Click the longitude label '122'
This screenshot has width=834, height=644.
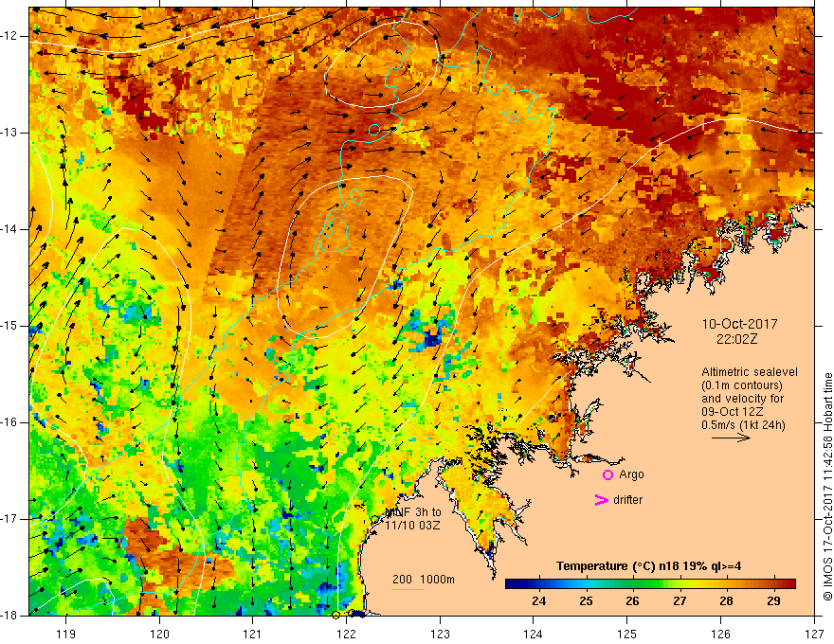point(346,634)
